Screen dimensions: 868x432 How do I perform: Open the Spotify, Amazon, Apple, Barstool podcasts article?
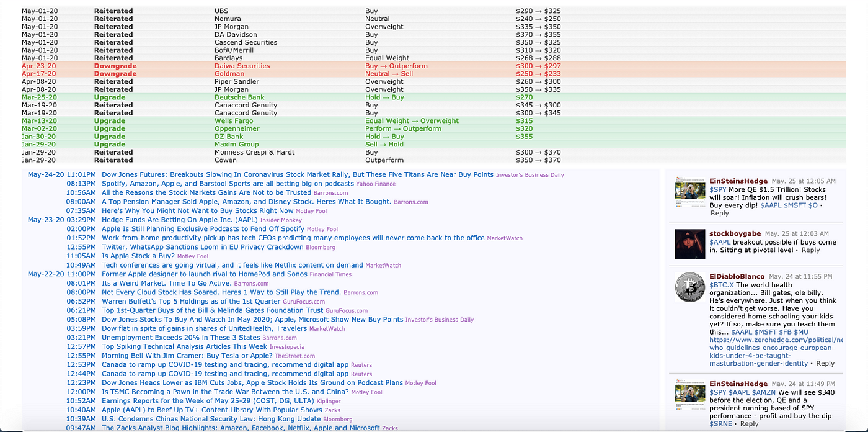[x=228, y=184]
